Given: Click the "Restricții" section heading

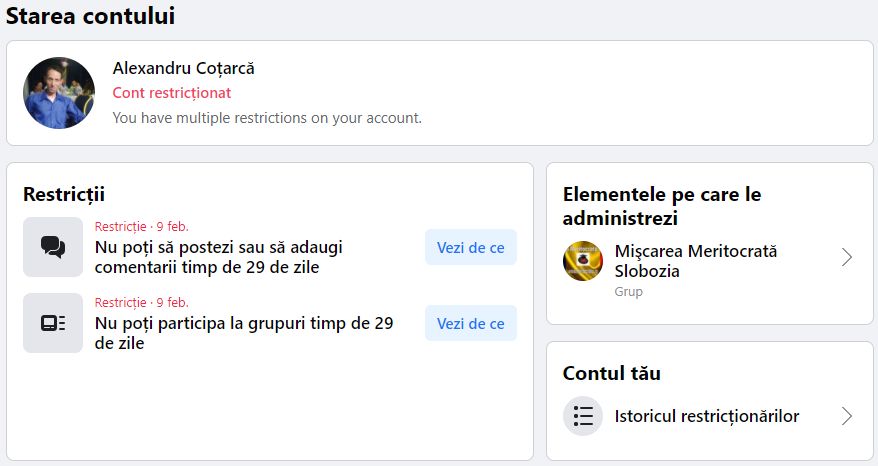Looking at the screenshot, I should coord(64,194).
